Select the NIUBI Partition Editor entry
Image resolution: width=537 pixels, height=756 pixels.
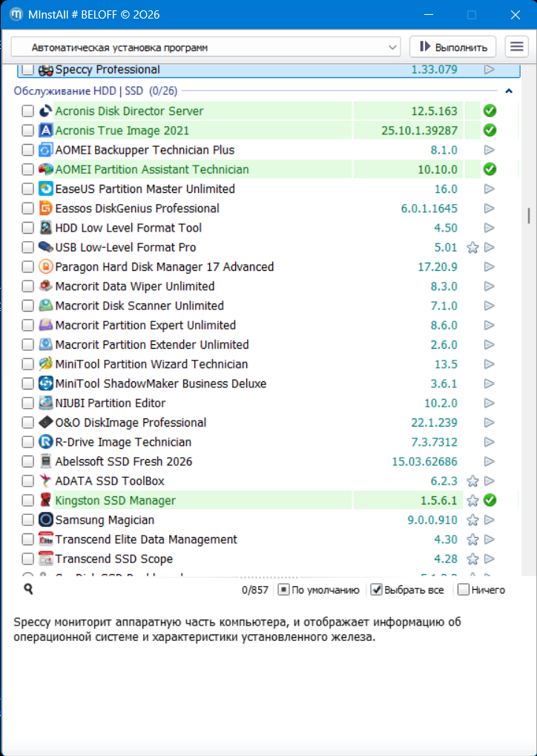[110, 403]
